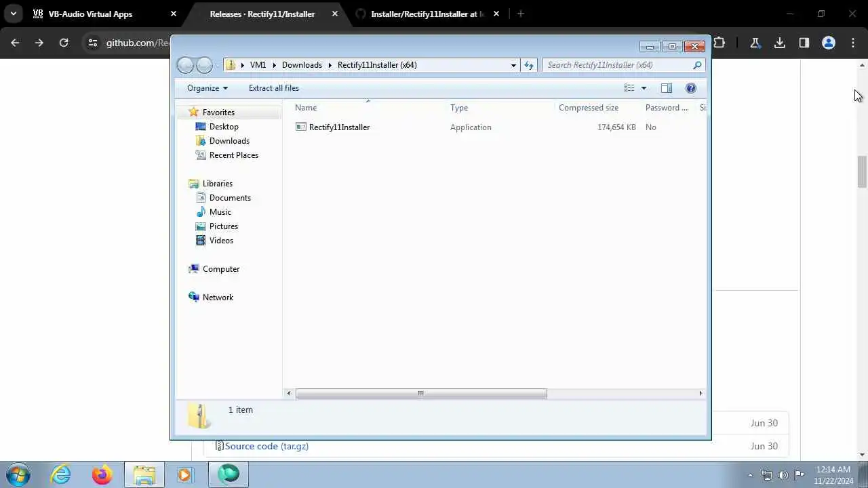
Task: Click the search magnifier in Explorer
Action: coord(697,65)
